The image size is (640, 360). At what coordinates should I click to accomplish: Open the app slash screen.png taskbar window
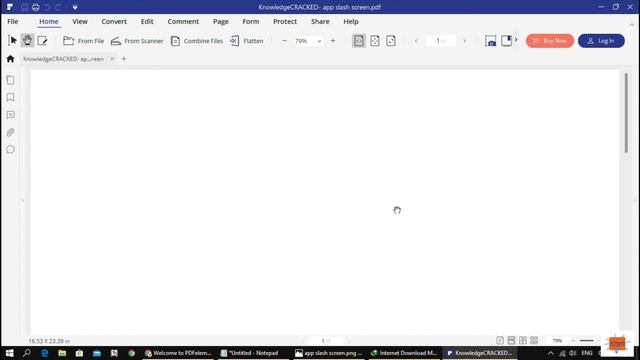pyautogui.click(x=328, y=353)
